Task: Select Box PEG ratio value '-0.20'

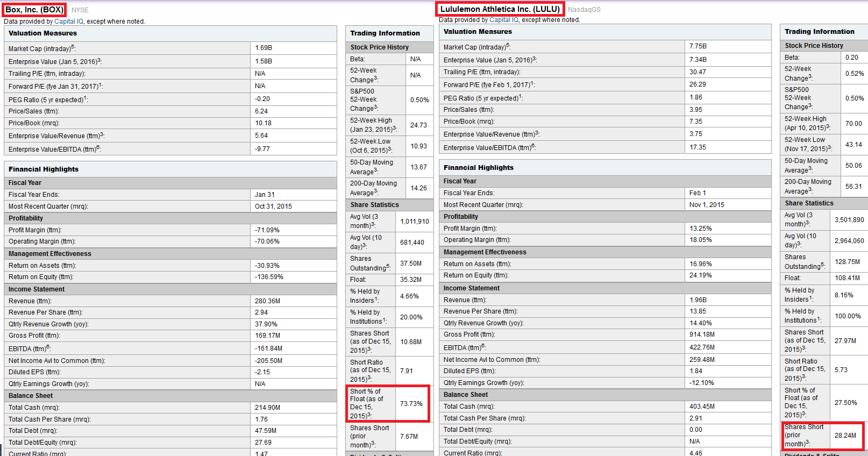Action: [x=262, y=99]
